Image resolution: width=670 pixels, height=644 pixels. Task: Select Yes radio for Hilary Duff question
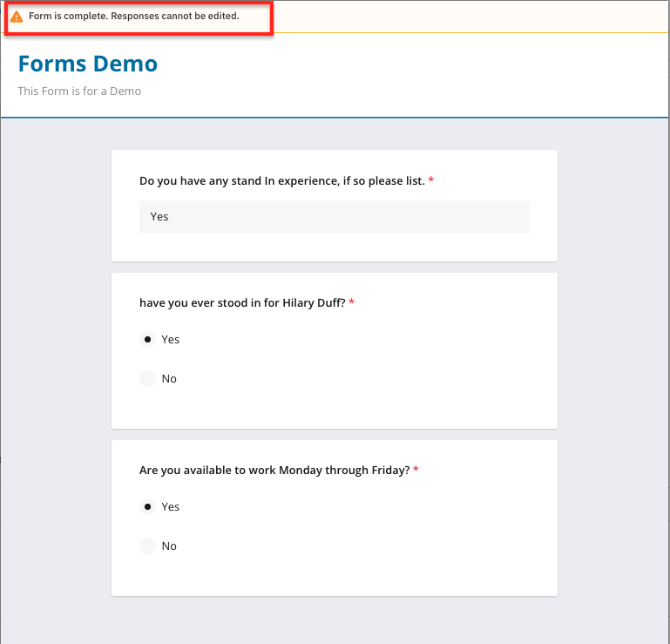tap(147, 340)
